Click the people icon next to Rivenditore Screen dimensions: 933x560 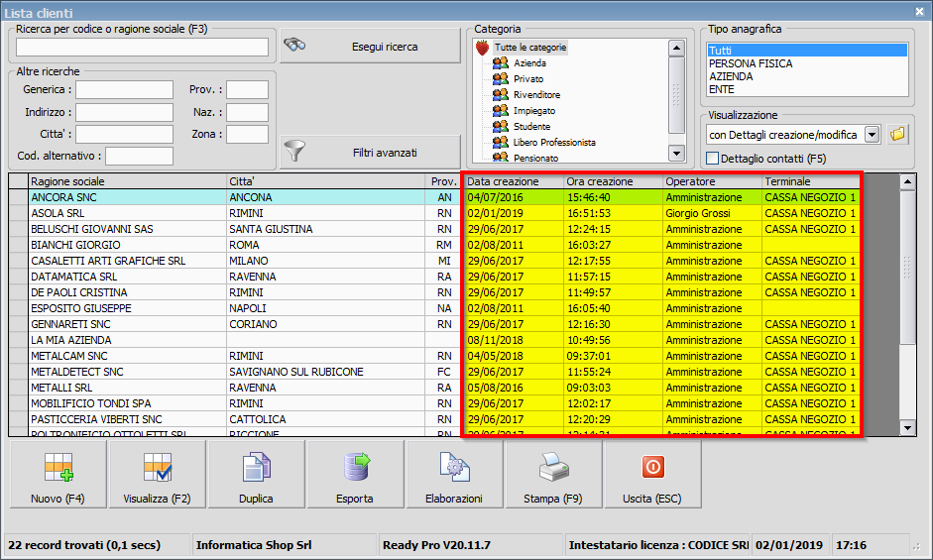[x=501, y=94]
